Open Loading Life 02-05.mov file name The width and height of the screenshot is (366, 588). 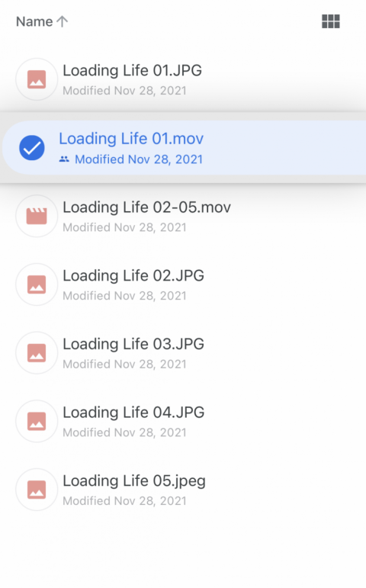click(146, 207)
